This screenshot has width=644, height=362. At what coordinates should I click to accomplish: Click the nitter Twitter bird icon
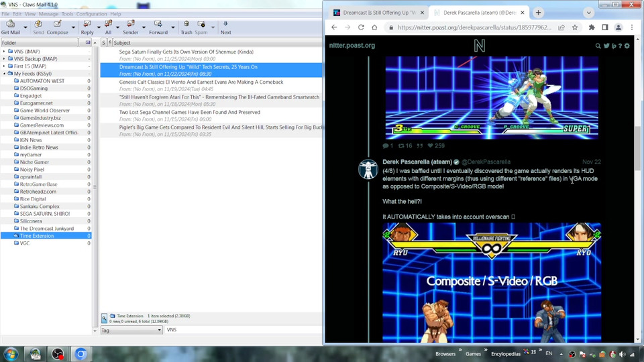click(x=606, y=46)
